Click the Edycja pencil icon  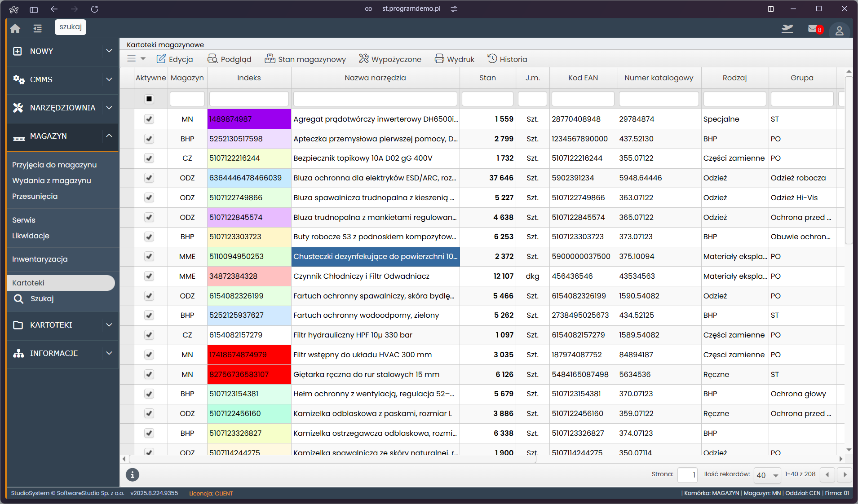pyautogui.click(x=161, y=59)
